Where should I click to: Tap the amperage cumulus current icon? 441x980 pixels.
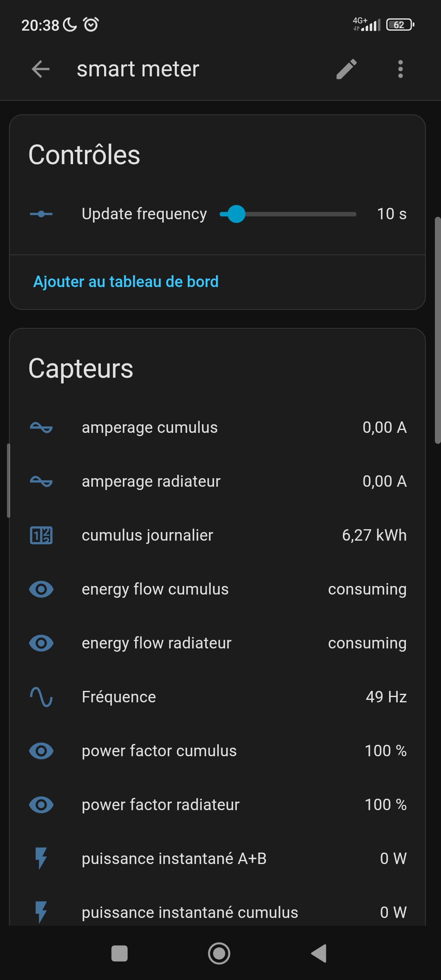41,428
